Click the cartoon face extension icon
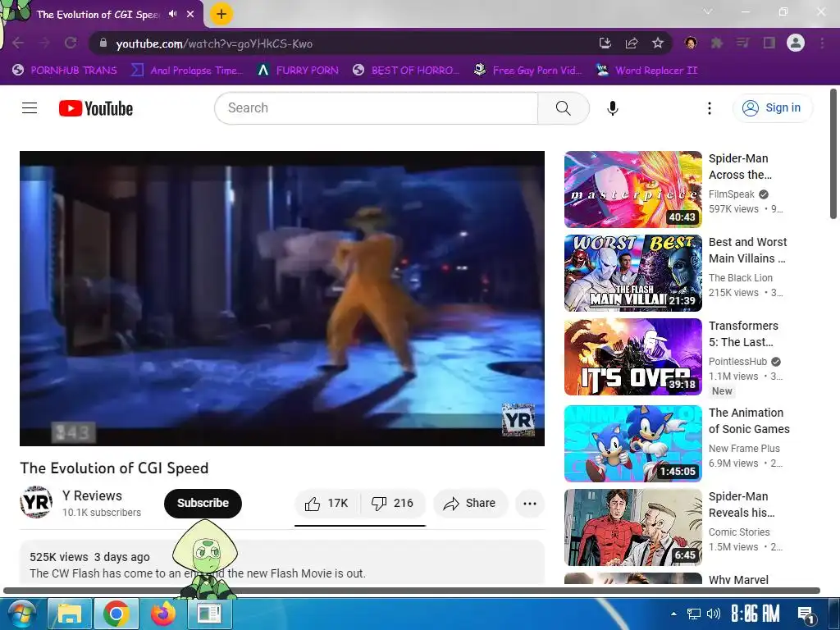840x630 pixels. tap(691, 43)
